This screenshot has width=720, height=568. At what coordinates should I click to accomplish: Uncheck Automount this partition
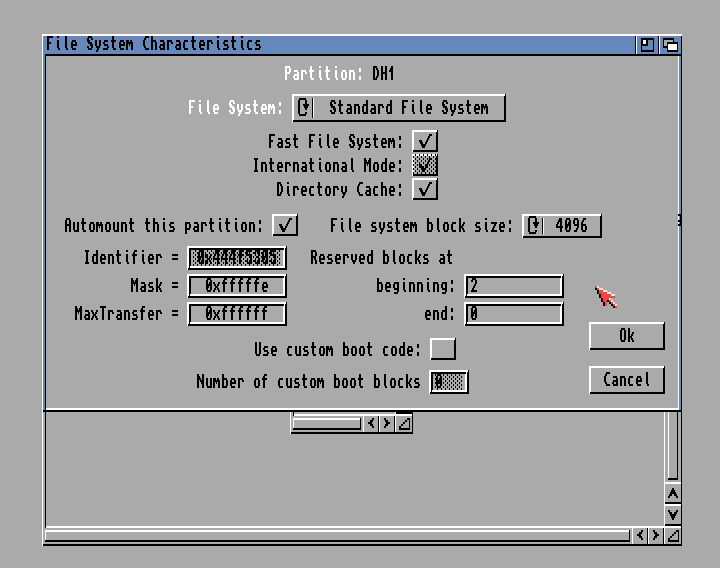[x=285, y=225]
